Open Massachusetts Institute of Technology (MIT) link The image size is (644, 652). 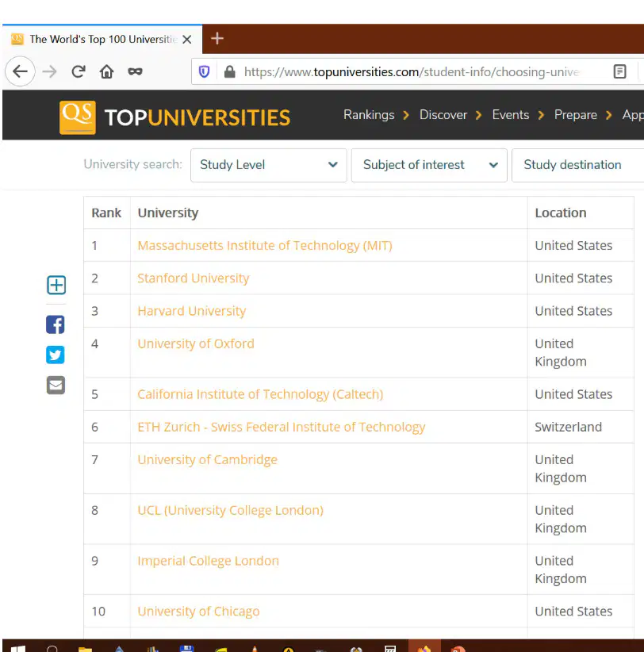click(265, 245)
